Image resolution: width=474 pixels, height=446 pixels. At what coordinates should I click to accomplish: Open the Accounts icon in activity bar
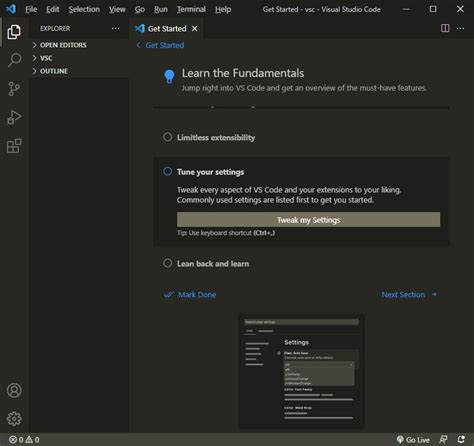[14, 390]
